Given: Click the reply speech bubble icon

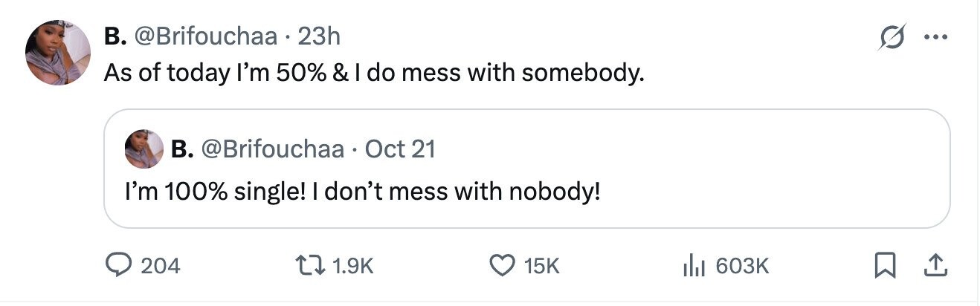Looking at the screenshot, I should click(x=119, y=265).
